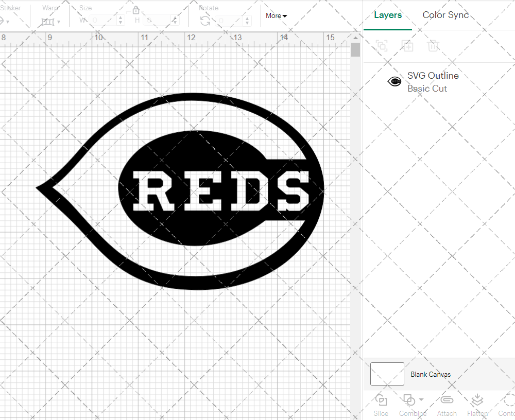515x420 pixels.
Task: Select the Flatten tool
Action: point(477,405)
